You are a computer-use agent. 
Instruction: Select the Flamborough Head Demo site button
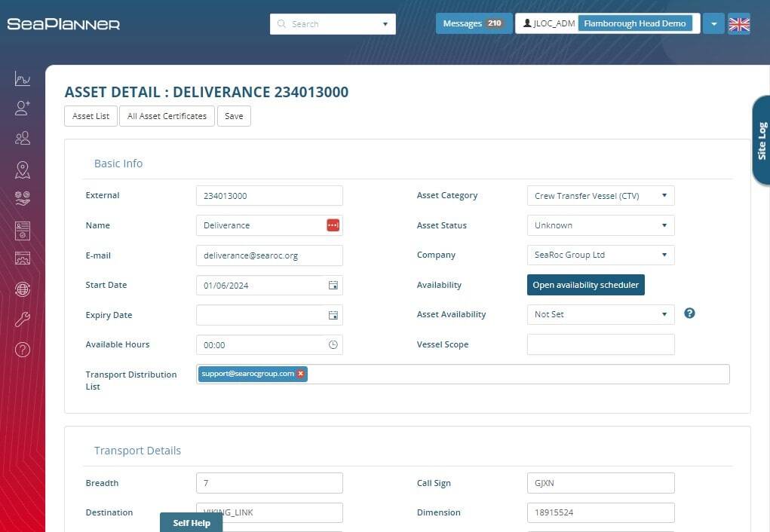click(635, 23)
